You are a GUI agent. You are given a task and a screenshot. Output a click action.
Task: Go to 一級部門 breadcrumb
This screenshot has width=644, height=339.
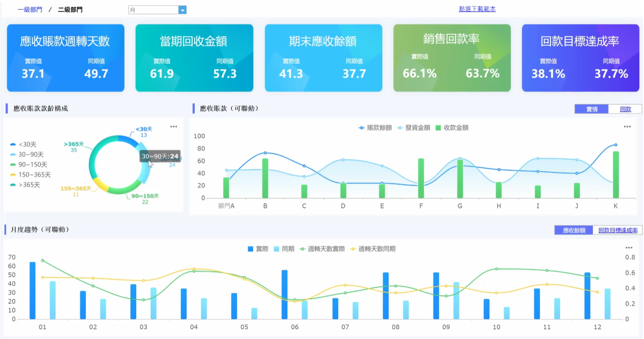(30, 9)
